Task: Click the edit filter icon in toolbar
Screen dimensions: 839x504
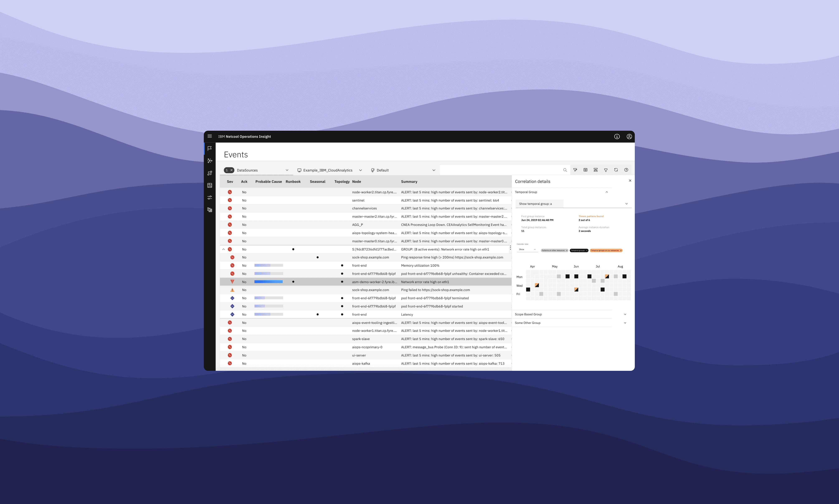Action: tap(575, 170)
